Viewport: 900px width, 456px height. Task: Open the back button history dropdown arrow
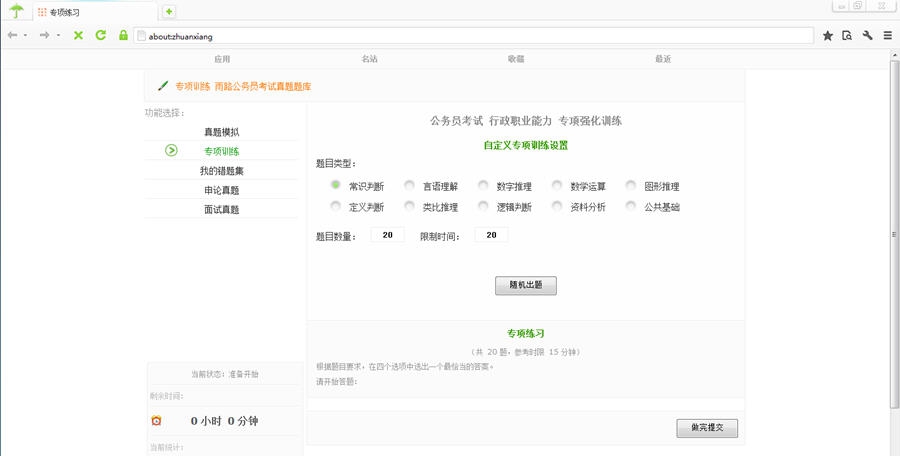tap(25, 36)
